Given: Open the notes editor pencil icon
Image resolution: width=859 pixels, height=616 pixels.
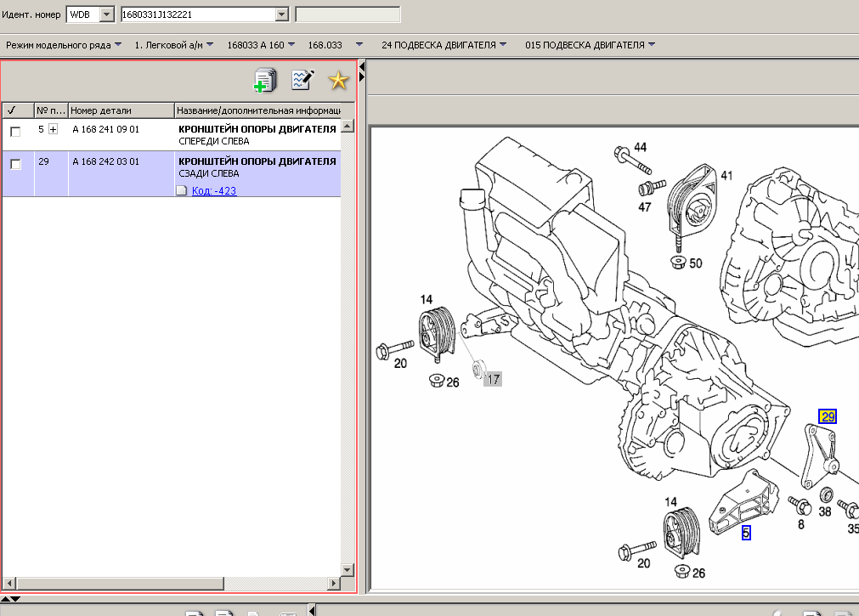Looking at the screenshot, I should [302, 81].
